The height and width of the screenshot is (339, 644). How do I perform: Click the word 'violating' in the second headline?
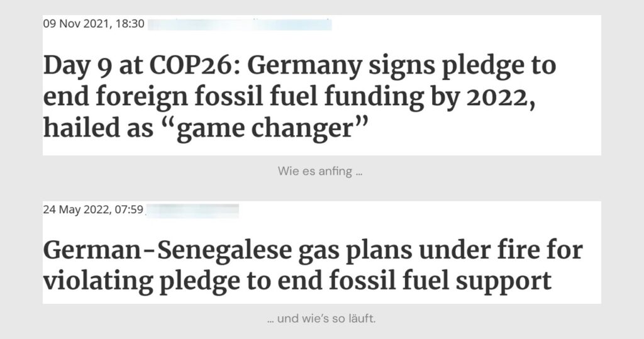pos(98,282)
